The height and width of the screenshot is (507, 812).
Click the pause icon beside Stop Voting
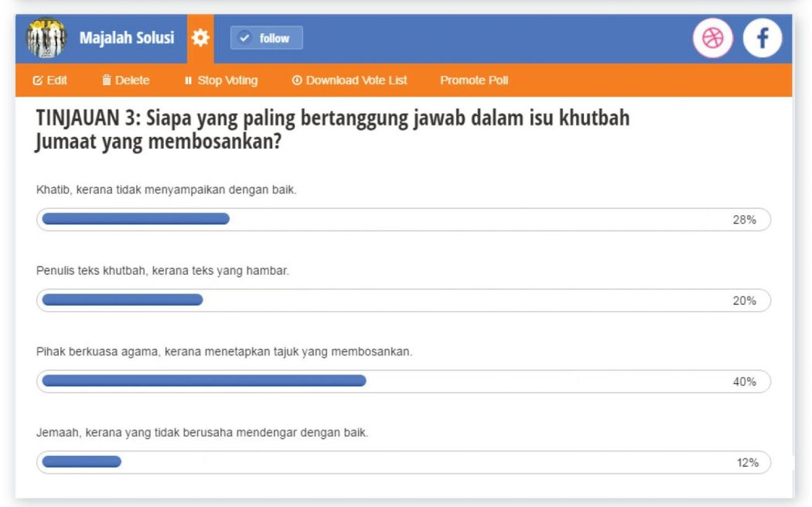click(x=187, y=81)
